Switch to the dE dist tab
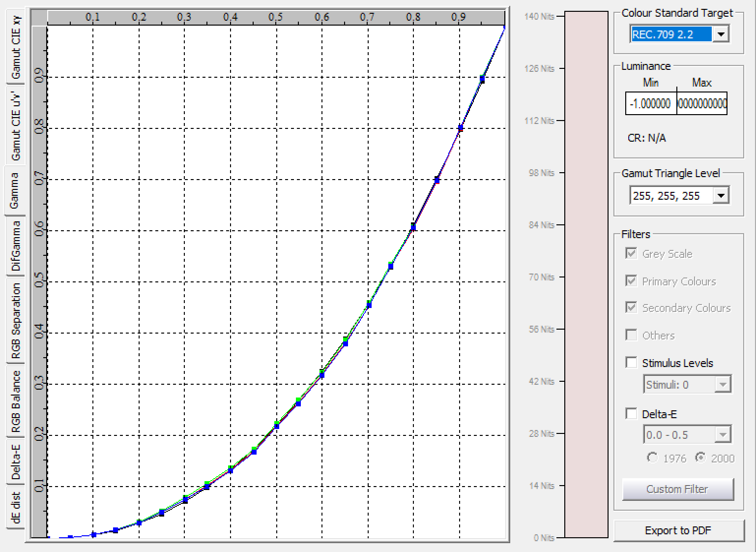 (15, 507)
